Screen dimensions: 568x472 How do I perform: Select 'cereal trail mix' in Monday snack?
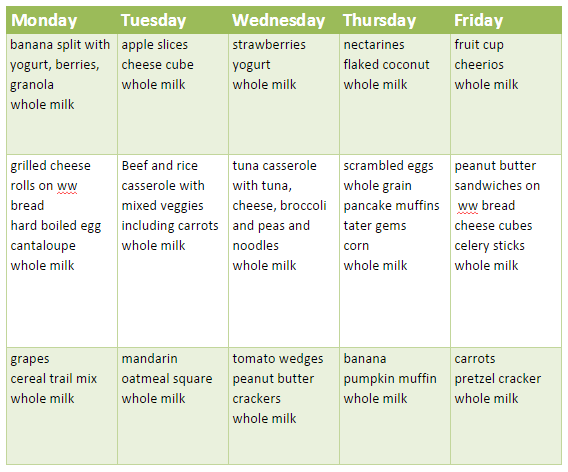54,379
